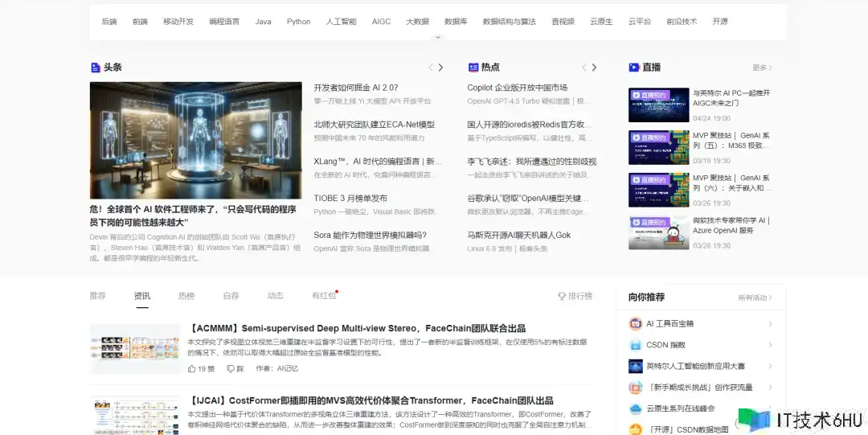Select the 前端 category
The image size is (868, 435).
140,22
